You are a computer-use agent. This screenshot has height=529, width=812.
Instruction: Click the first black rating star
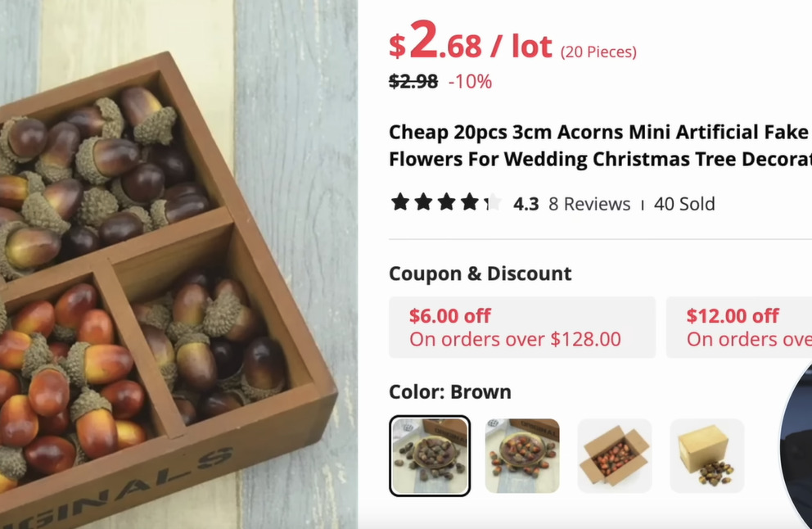400,202
